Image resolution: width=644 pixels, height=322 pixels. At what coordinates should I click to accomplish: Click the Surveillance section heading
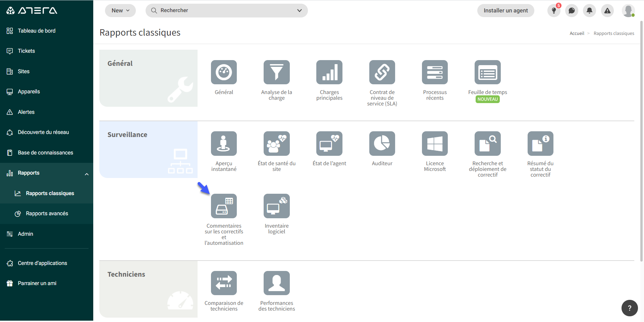pyautogui.click(x=127, y=135)
